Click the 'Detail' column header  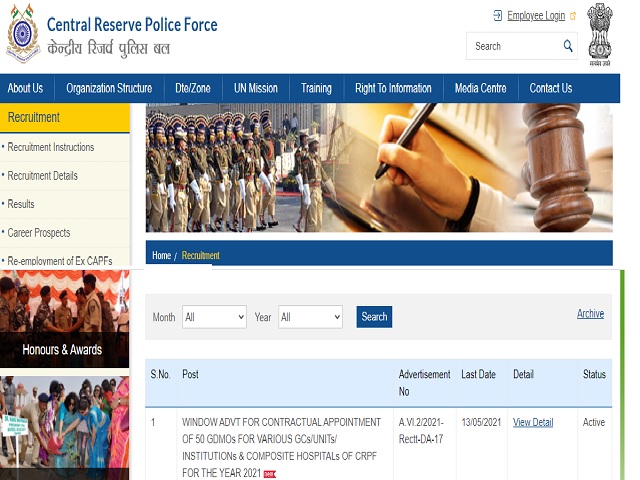click(523, 374)
